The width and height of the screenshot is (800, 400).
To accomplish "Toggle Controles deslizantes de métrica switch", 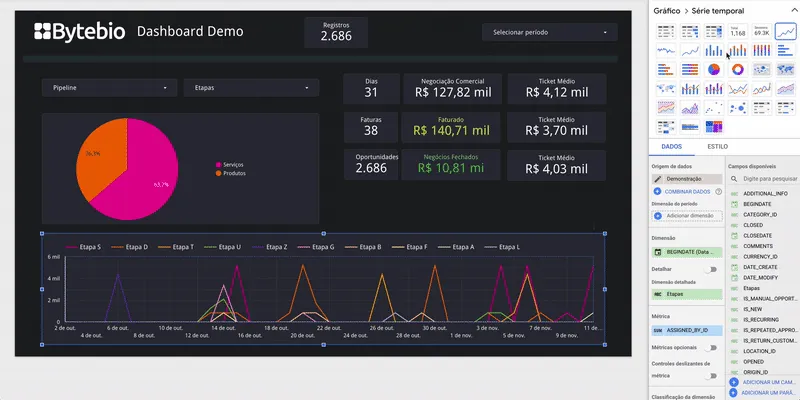I will pyautogui.click(x=711, y=376).
